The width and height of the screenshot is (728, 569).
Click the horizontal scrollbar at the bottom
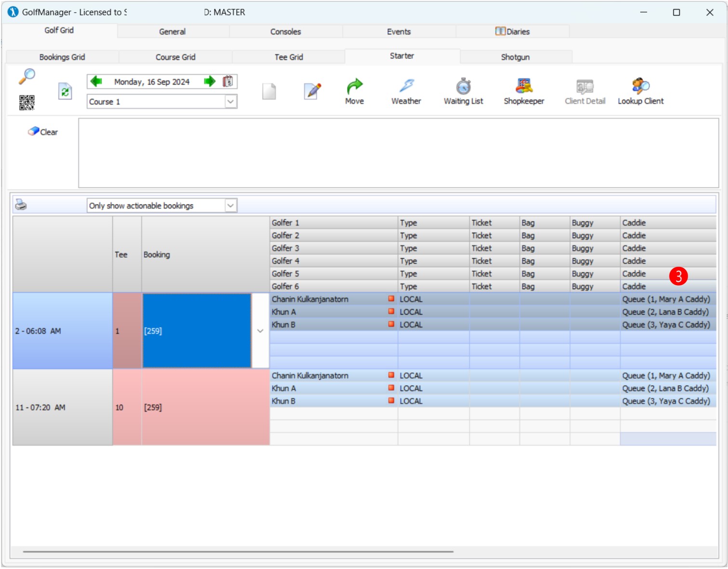coord(238,552)
